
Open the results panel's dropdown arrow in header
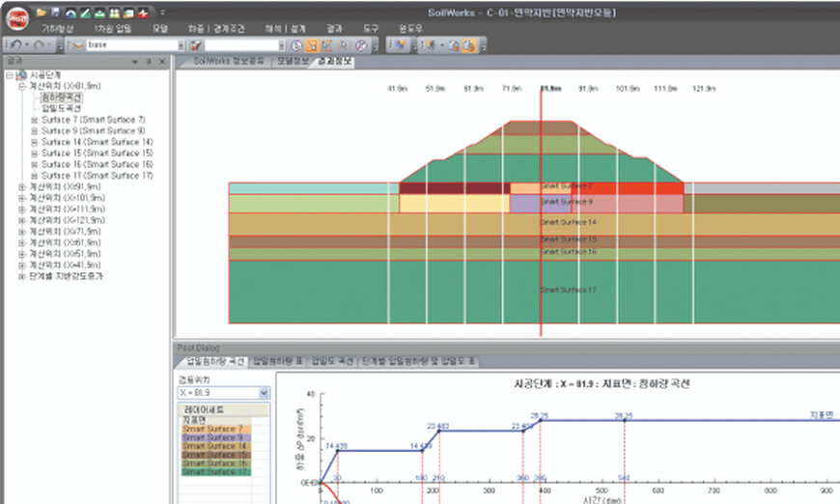coord(135,62)
